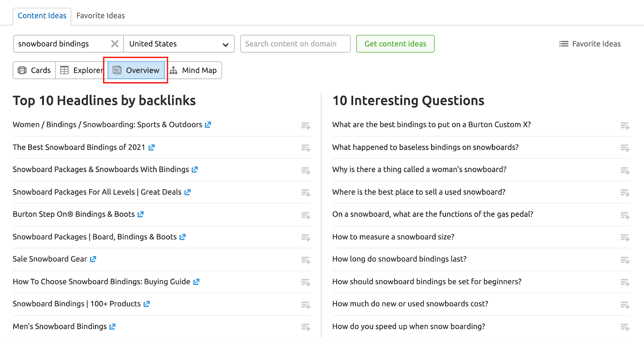Viewport: 644px width, 344px height.
Task: Open external link for 100+ Products headline
Action: tap(147, 304)
